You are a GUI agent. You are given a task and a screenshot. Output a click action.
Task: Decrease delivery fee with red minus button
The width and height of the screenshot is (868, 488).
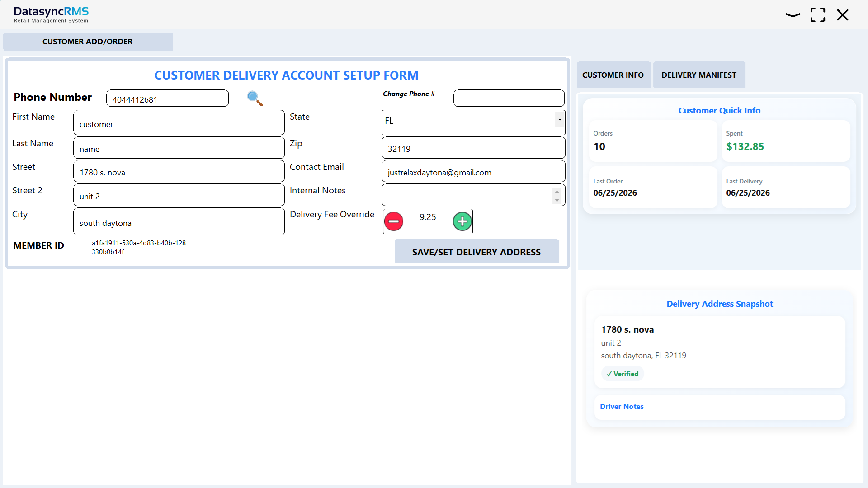pos(394,221)
